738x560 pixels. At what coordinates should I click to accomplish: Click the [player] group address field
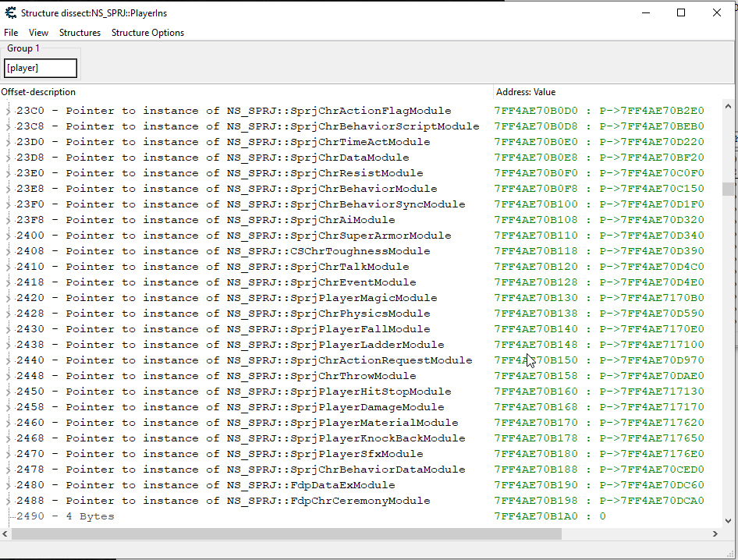pos(41,69)
